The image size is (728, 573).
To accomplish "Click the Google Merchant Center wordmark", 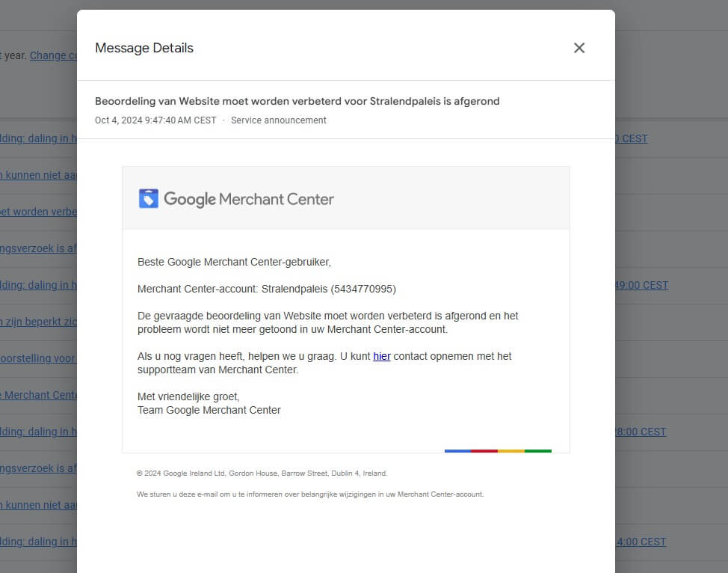I will [249, 200].
